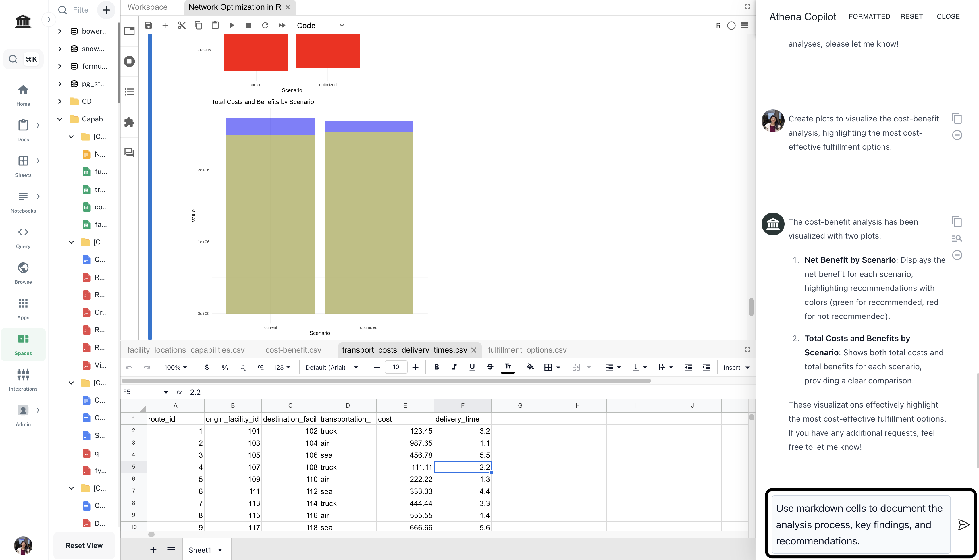The height and width of the screenshot is (560, 979).
Task: Open the Code cell type dropdown
Action: point(320,25)
